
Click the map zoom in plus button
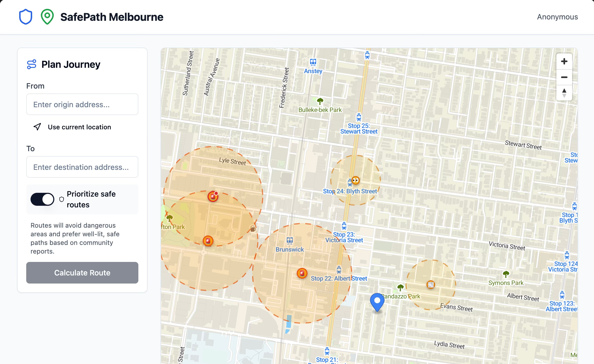tap(564, 62)
